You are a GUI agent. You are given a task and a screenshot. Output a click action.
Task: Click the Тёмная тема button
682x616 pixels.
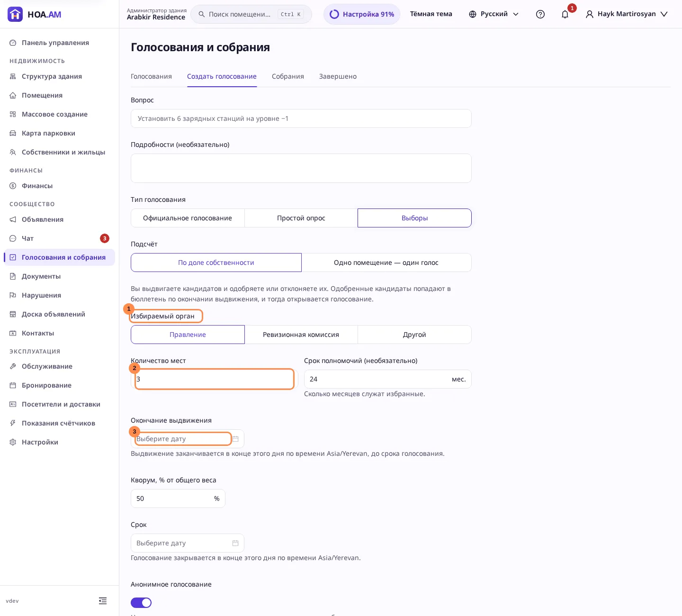[431, 14]
